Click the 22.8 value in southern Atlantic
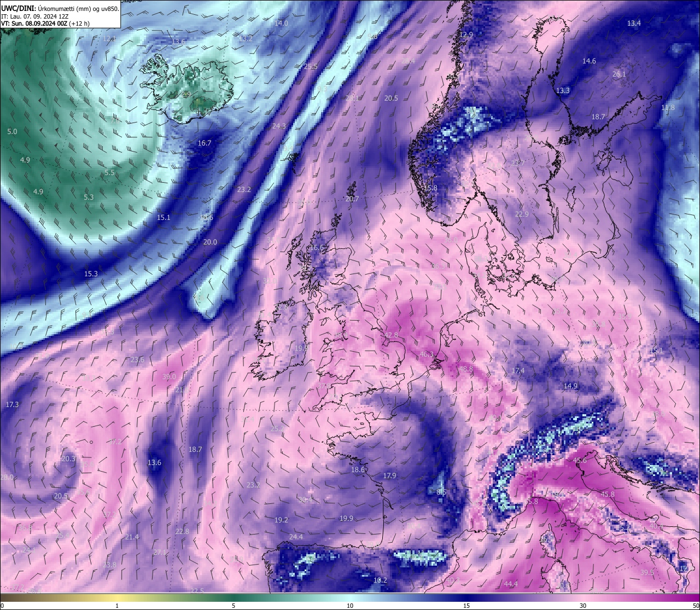Image resolution: width=700 pixels, height=610 pixels. pyautogui.click(x=182, y=532)
